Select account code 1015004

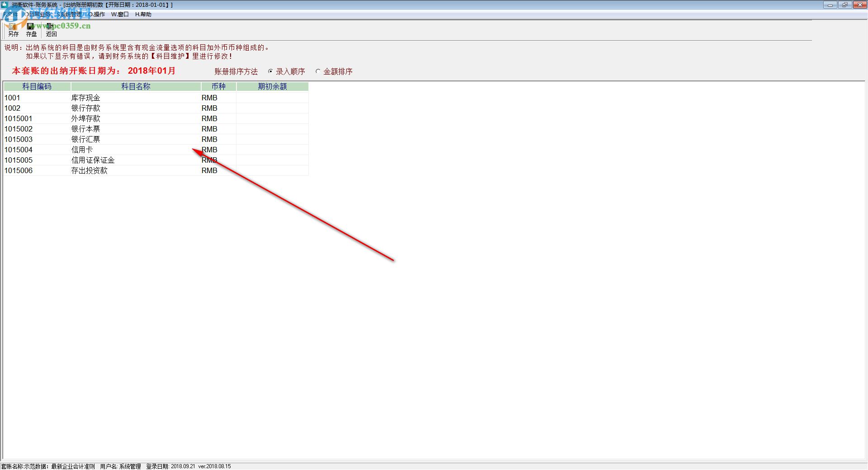[19, 150]
